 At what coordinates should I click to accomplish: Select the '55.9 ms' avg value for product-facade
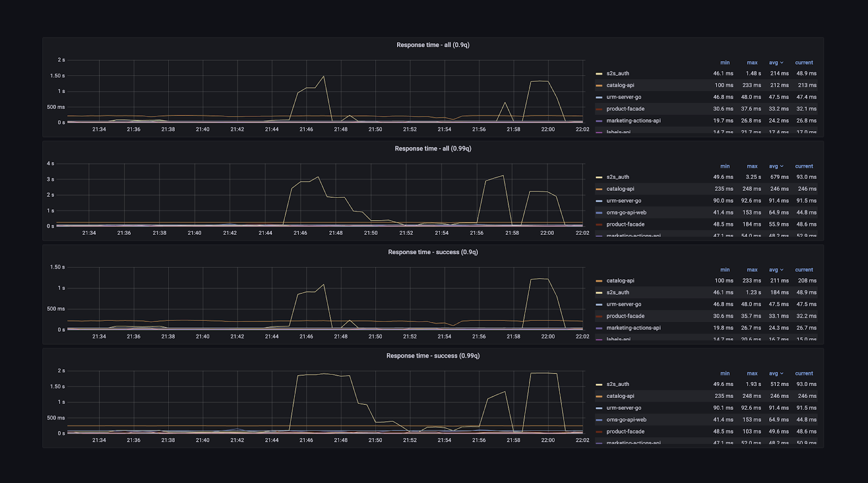(778, 224)
